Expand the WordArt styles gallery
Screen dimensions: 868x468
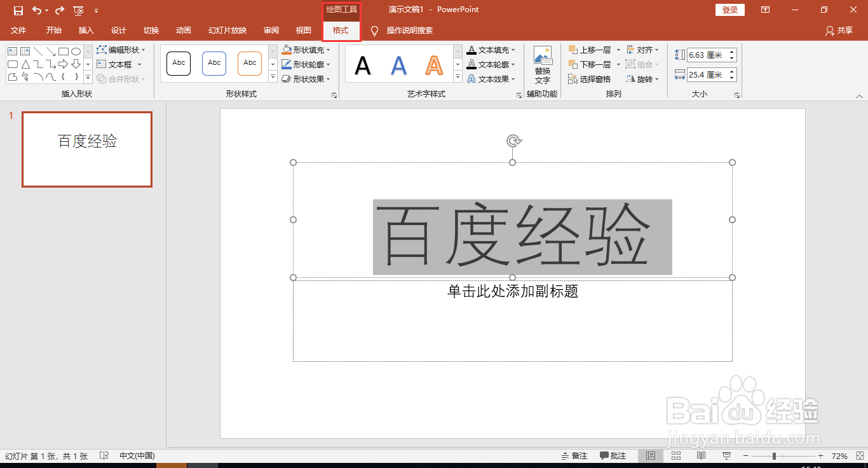pos(458,78)
